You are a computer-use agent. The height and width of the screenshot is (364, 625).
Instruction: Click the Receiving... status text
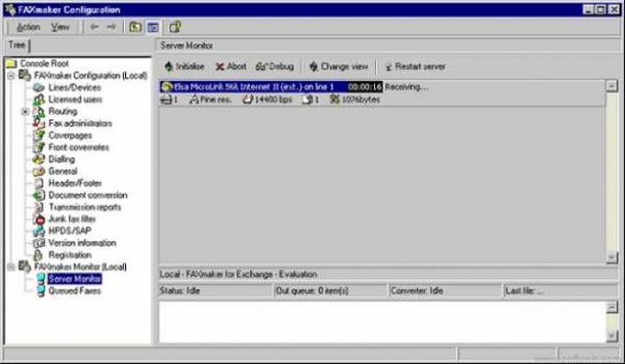point(406,87)
